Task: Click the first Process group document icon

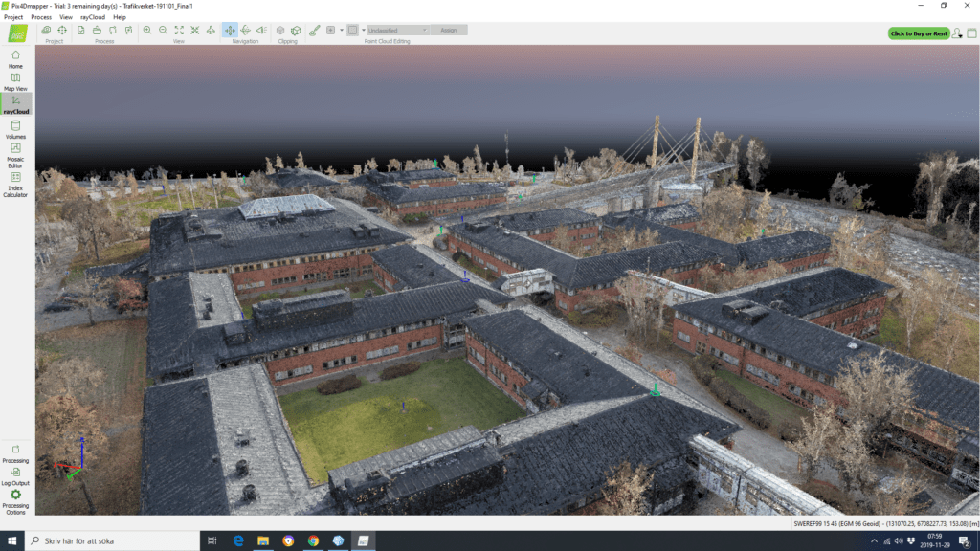Action: click(x=81, y=30)
